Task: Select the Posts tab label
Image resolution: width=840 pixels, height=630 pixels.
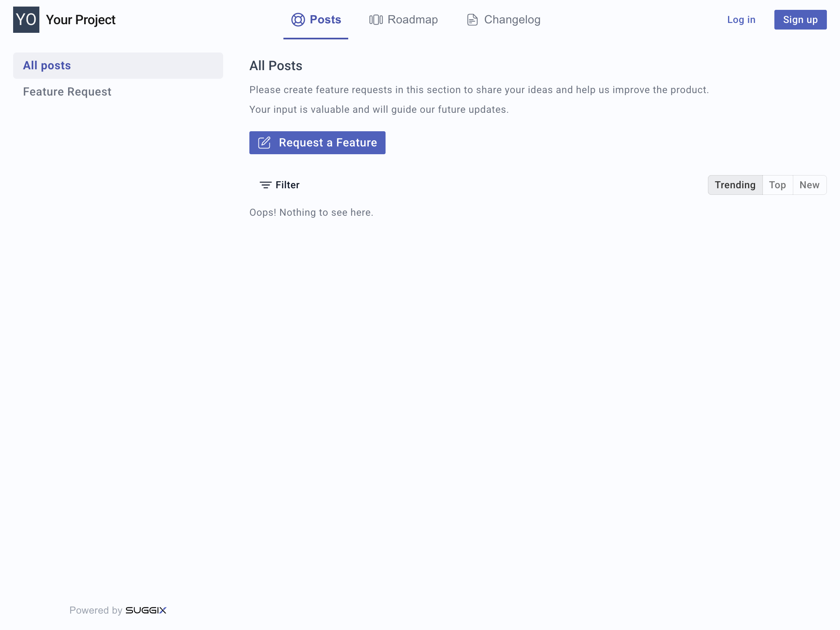Action: tap(325, 20)
